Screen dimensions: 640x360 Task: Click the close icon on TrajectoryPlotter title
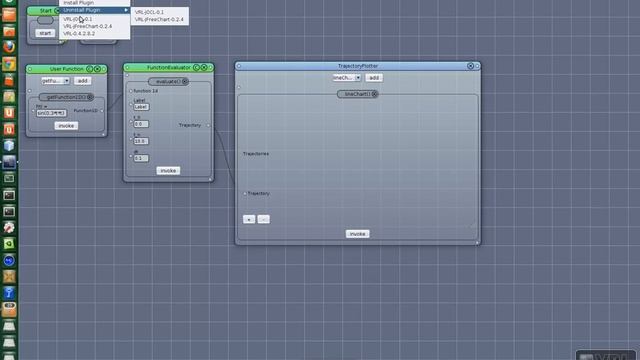pyautogui.click(x=470, y=66)
